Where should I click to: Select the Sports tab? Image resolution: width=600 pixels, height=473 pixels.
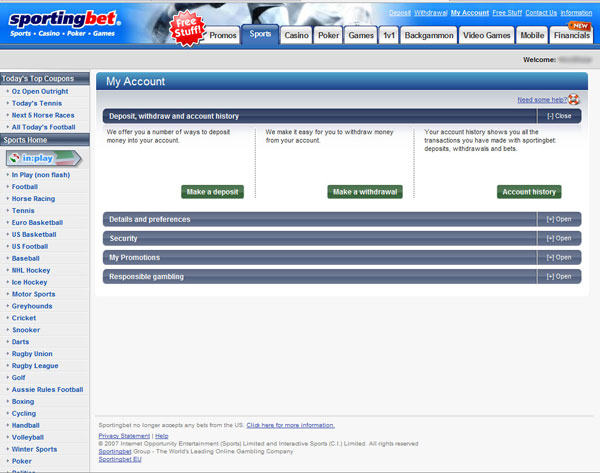260,34
